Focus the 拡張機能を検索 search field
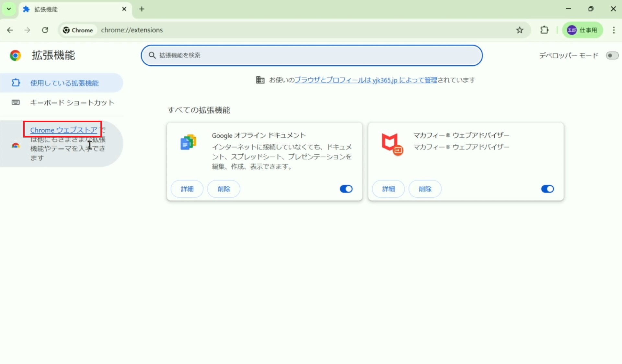Image resolution: width=622 pixels, height=364 pixels. [x=311, y=55]
